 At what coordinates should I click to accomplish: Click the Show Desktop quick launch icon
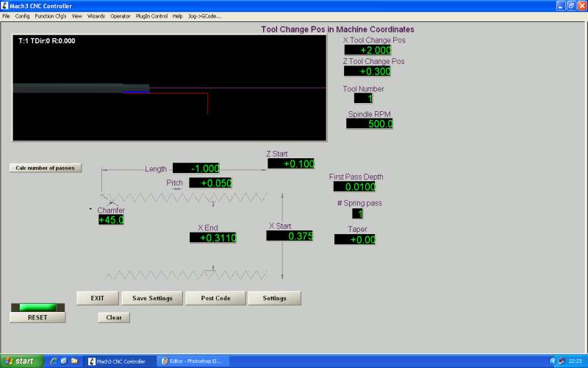click(64, 361)
